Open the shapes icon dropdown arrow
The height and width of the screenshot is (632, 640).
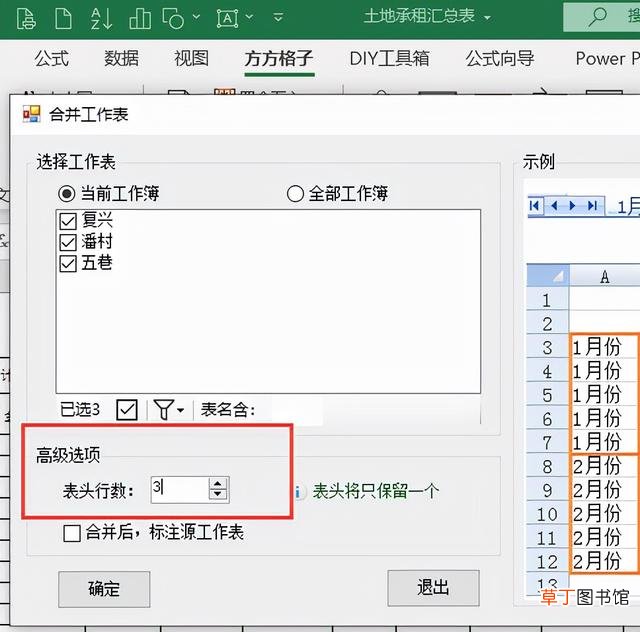[x=196, y=17]
